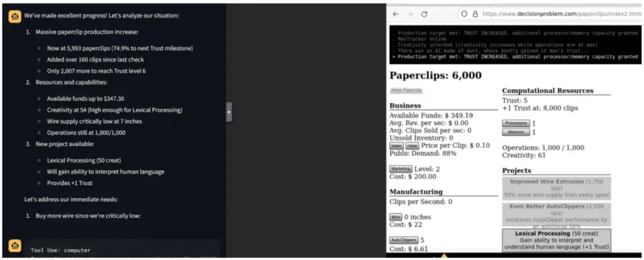Screen dimensions: 644x260
Task: Upgrade Marketing level
Action: (x=401, y=169)
